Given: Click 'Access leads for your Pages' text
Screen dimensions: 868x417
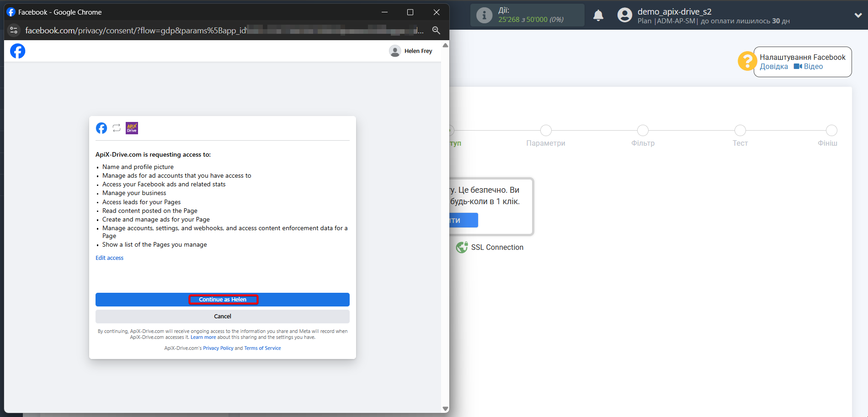Looking at the screenshot, I should coord(142,202).
